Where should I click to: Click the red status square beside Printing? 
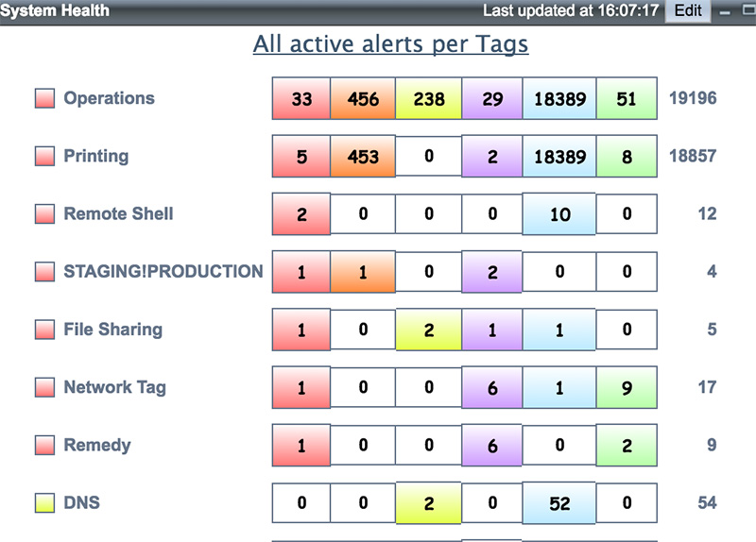[44, 156]
